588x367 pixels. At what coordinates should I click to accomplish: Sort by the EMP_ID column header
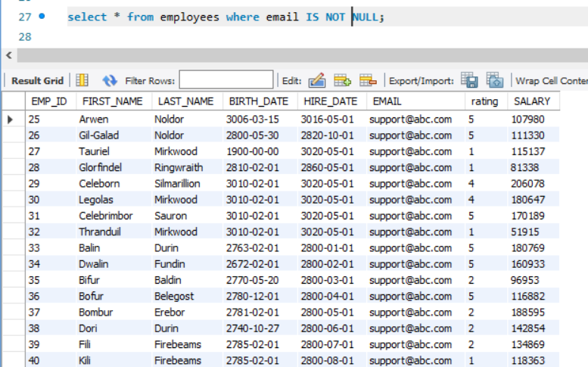(x=51, y=101)
